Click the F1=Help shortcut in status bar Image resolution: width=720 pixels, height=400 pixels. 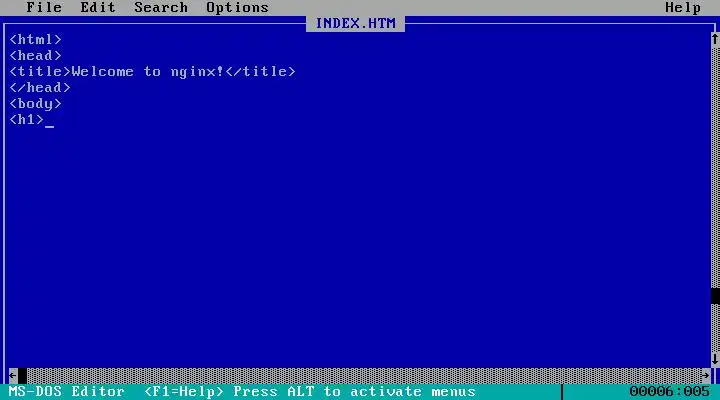184,392
